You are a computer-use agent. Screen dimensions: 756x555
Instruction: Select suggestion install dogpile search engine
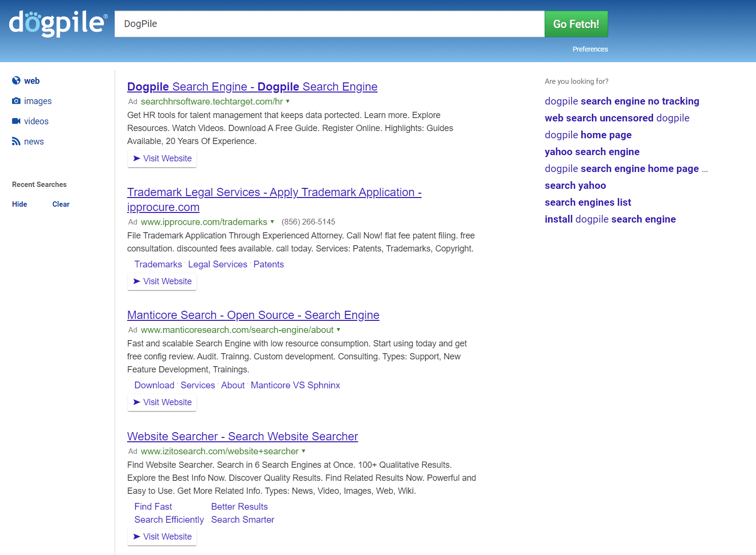610,219
